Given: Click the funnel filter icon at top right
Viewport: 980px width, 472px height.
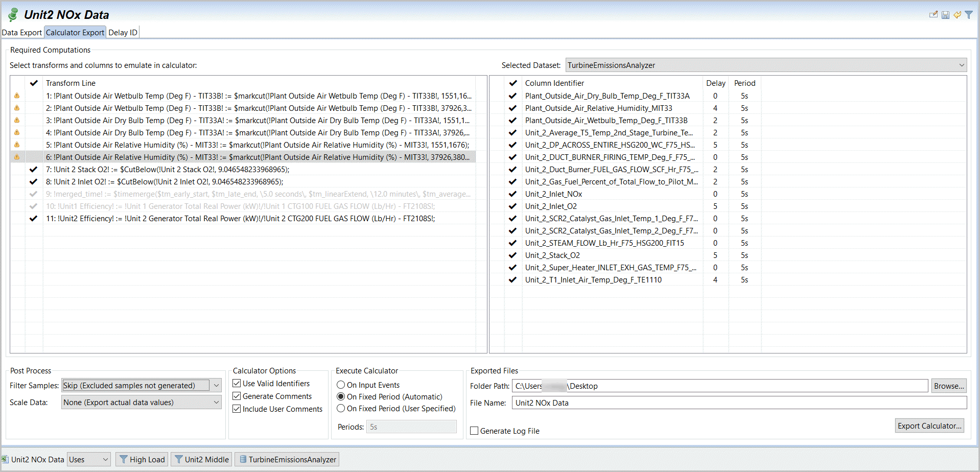Looking at the screenshot, I should point(969,15).
